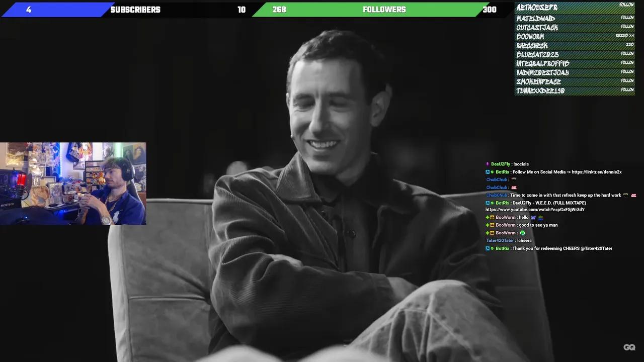Click blue badge on BotRix CHEERS redemption message
The image size is (644, 362).
[x=488, y=249]
